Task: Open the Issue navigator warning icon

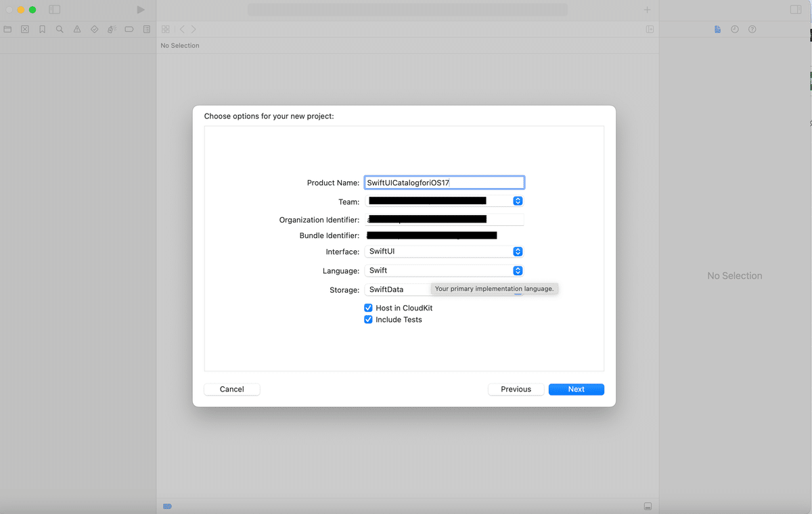Action: [x=77, y=30]
